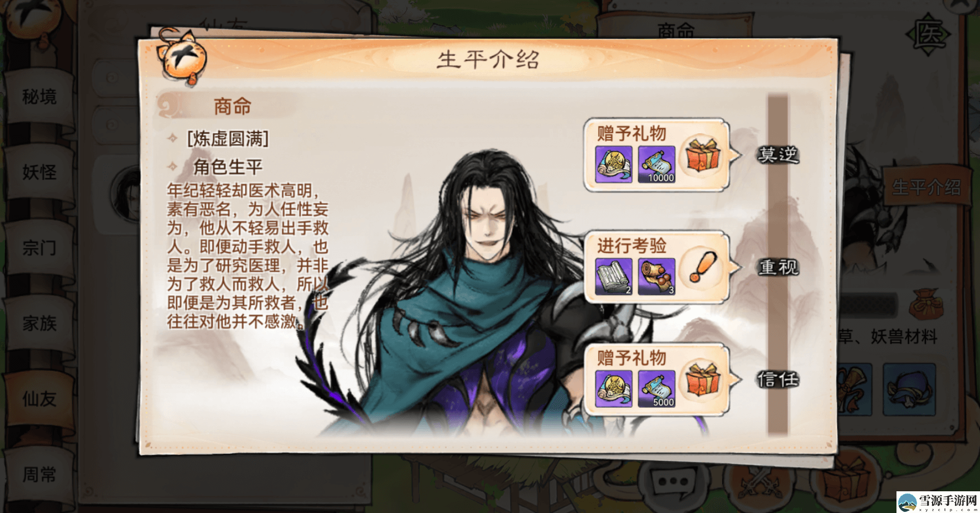Click the 生平介绍 button on the right
The image size is (980, 513).
(x=927, y=187)
